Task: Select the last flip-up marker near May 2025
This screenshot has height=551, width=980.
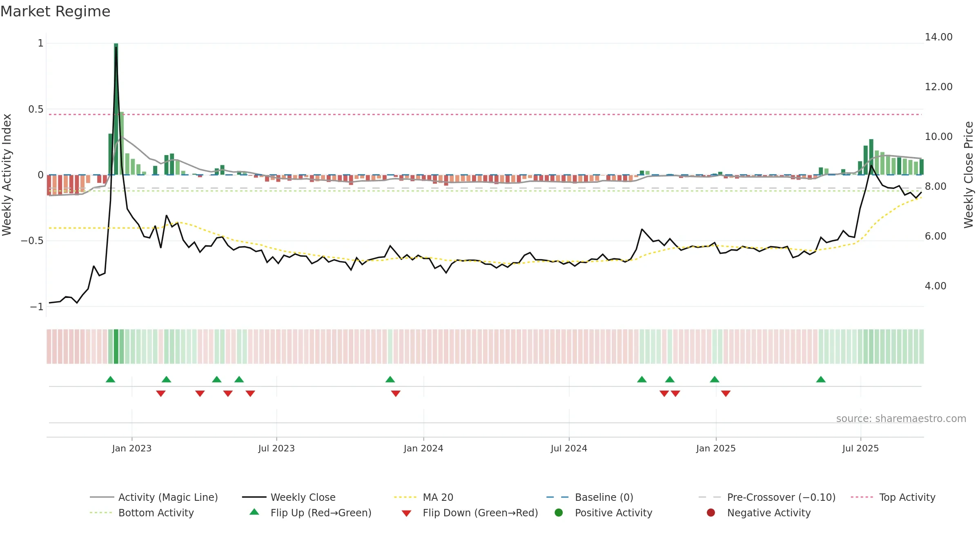Action: tap(821, 380)
